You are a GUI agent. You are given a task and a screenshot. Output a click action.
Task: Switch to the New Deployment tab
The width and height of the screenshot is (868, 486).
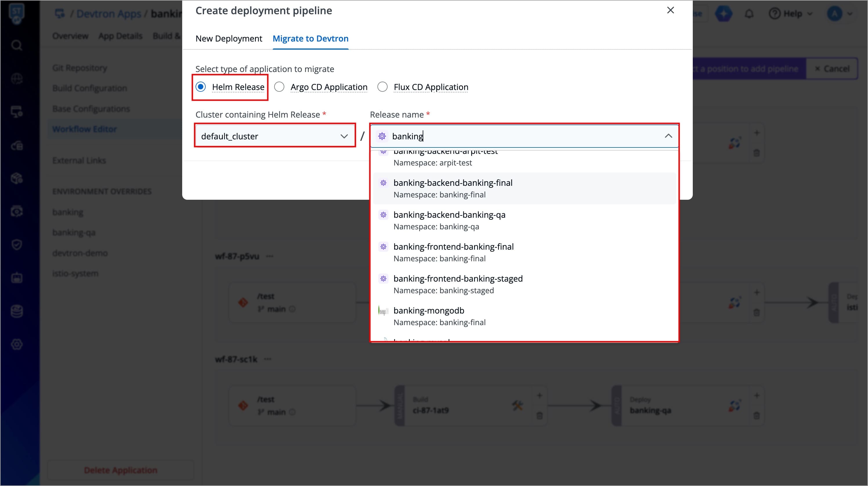(228, 38)
